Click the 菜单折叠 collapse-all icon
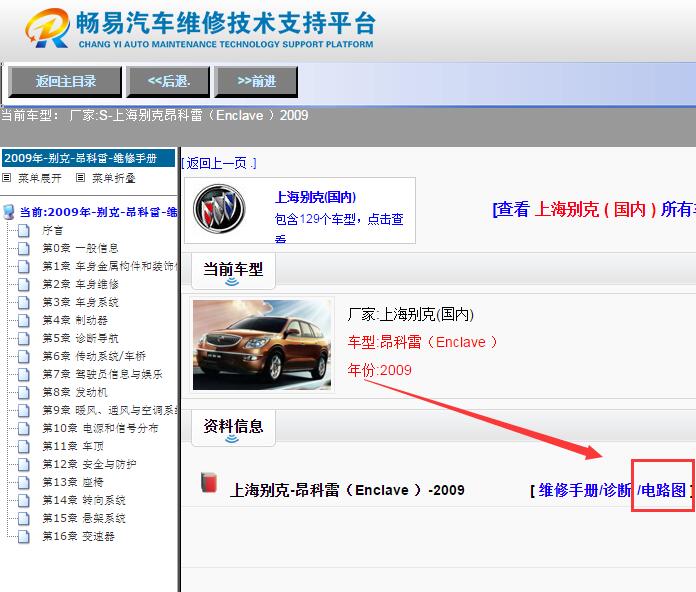The image size is (696, 592). [x=80, y=178]
